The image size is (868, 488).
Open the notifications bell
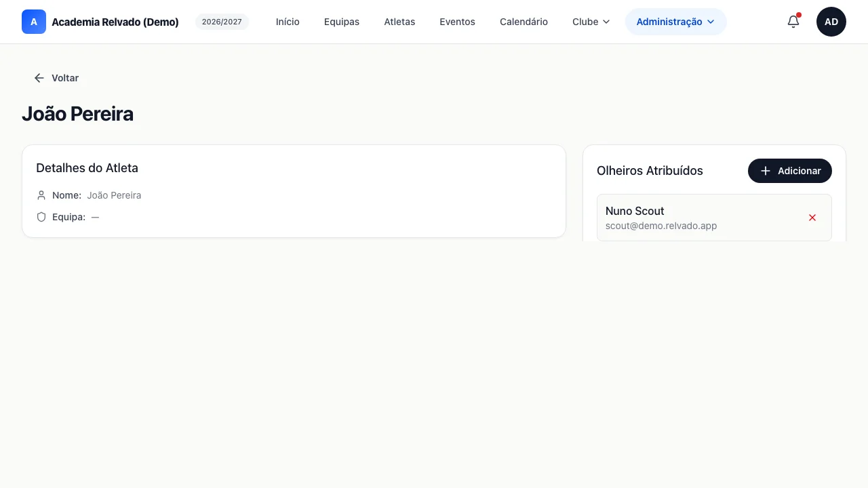[793, 22]
